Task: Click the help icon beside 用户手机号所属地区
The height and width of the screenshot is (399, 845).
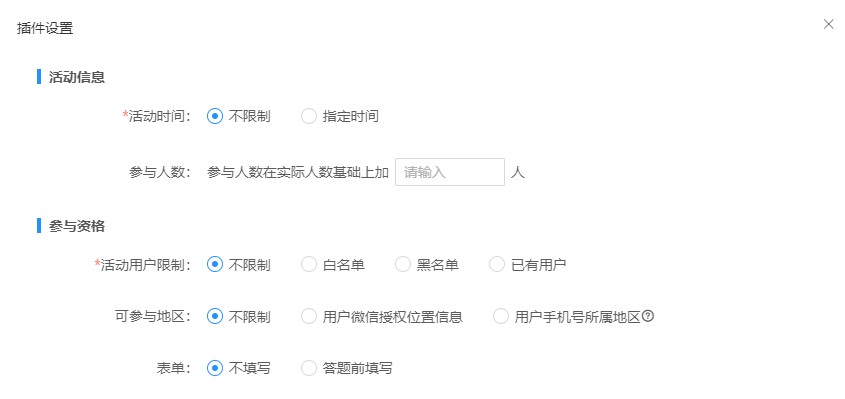Action: (x=648, y=317)
